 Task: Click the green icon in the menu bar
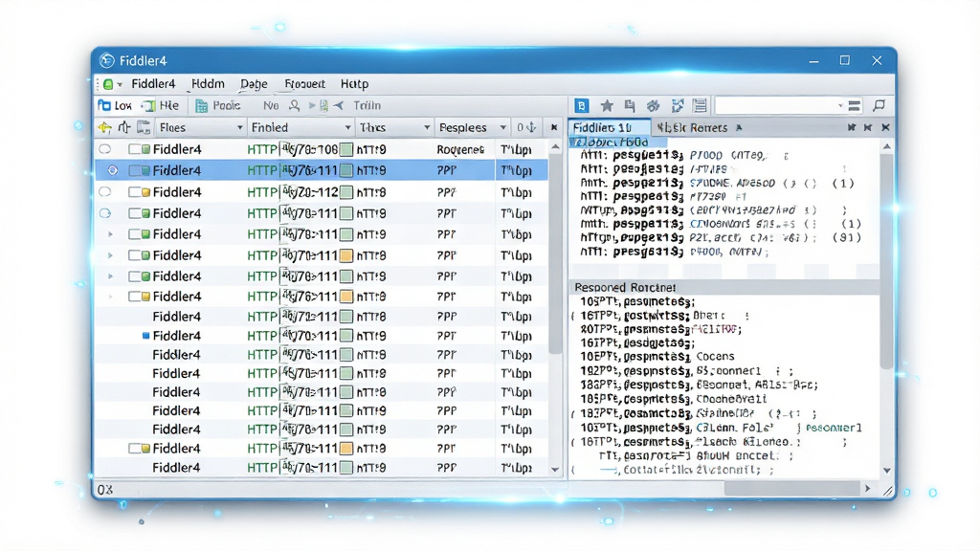coord(108,84)
